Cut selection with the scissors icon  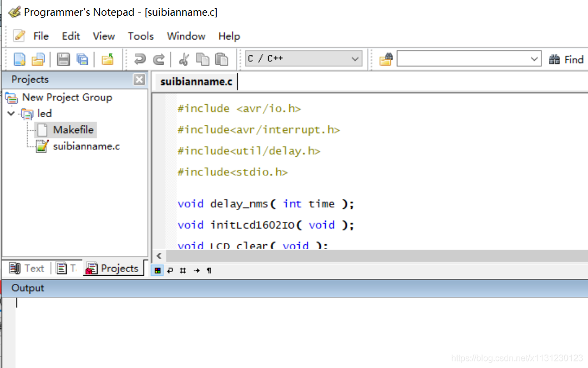(x=184, y=59)
